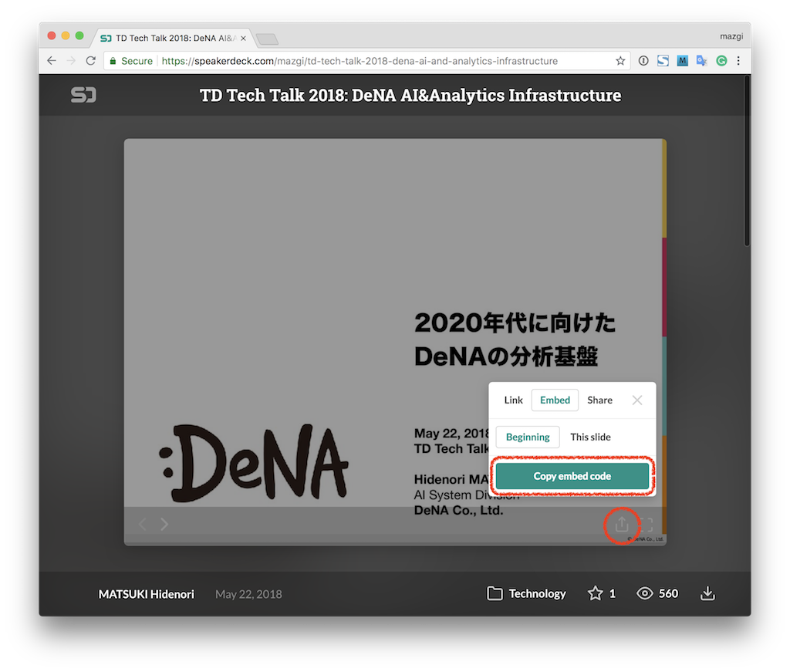Go to the next slide arrow
This screenshot has width=790, height=672.
pyautogui.click(x=164, y=525)
